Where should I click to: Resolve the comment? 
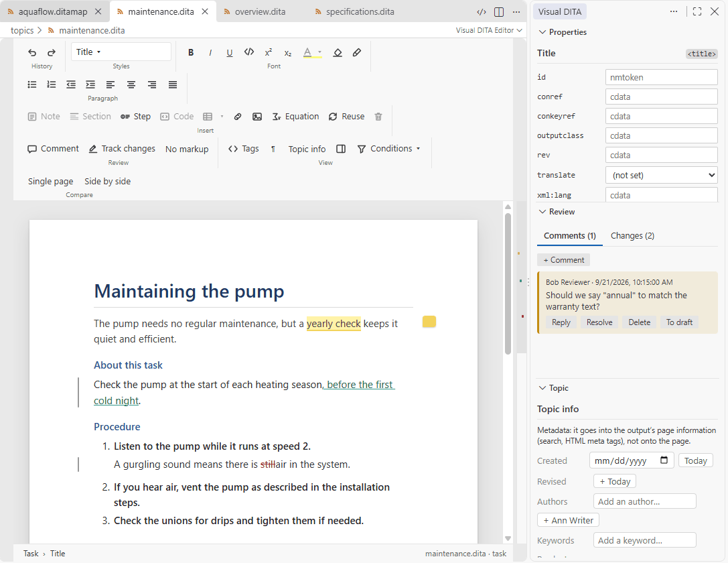coord(599,322)
